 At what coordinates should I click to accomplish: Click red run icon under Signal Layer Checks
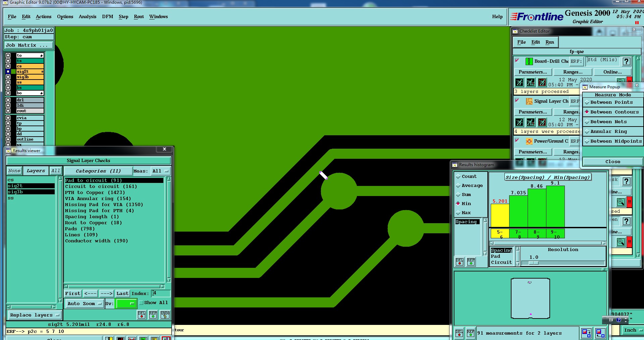[542, 122]
